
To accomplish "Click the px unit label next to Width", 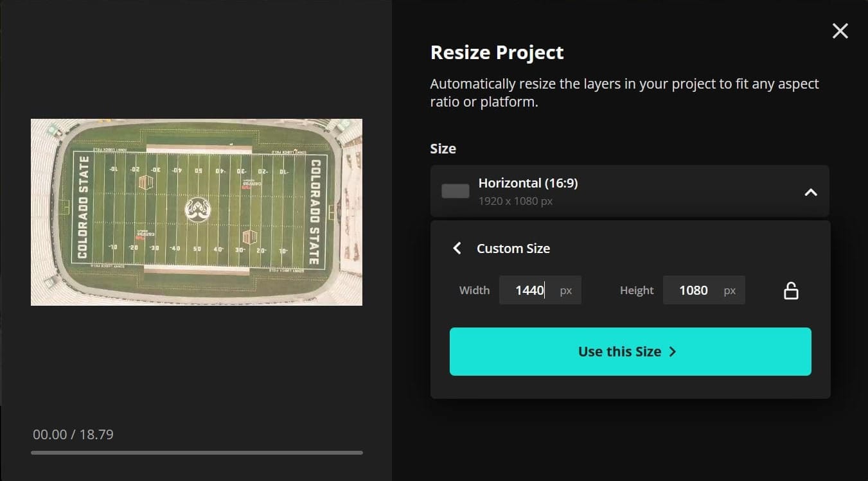I will 565,290.
